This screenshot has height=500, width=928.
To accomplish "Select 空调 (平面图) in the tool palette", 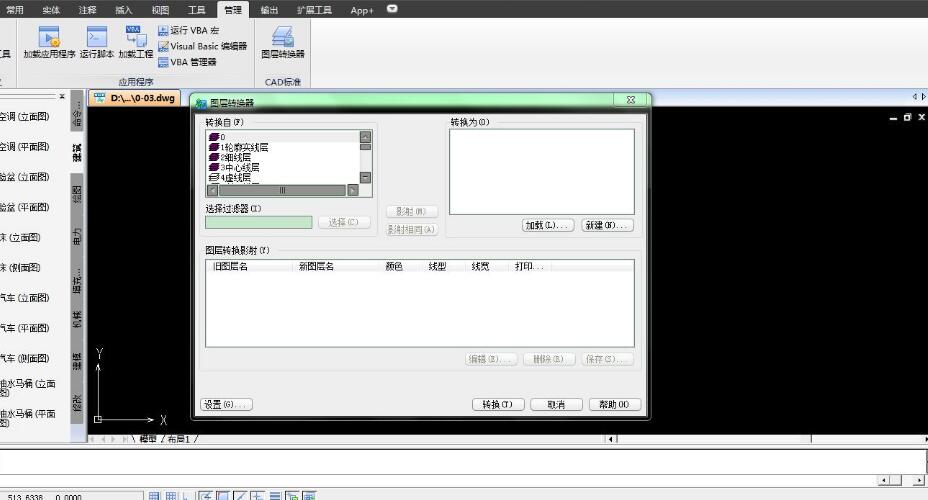I will pos(24,147).
